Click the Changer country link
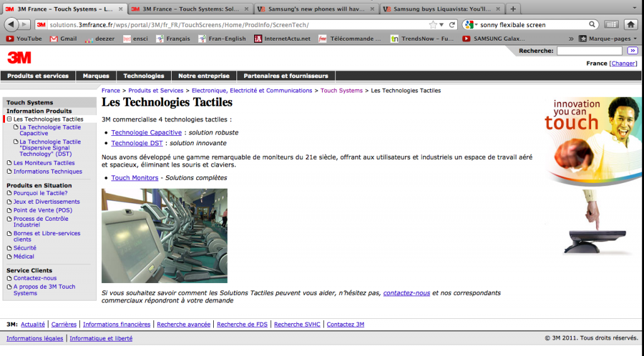The height and width of the screenshot is (356, 644). point(623,64)
